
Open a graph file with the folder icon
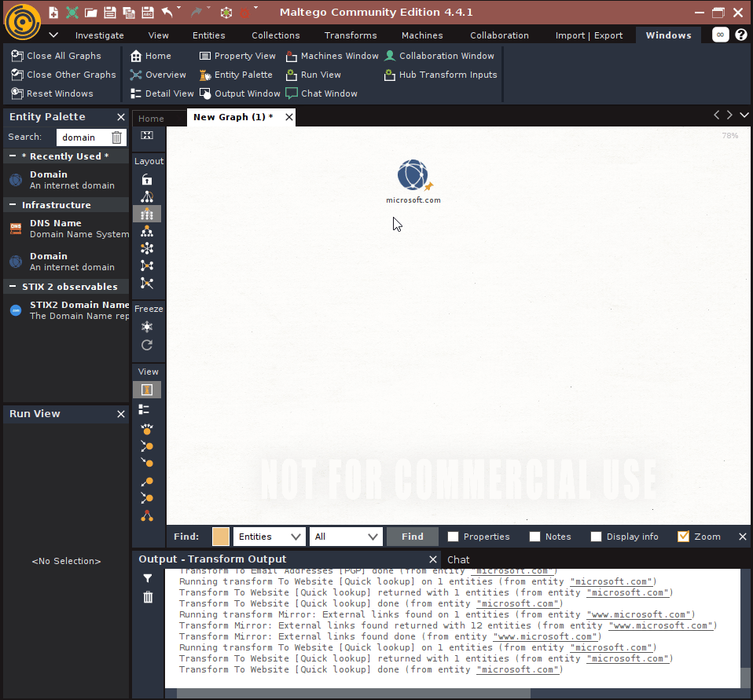click(x=90, y=13)
